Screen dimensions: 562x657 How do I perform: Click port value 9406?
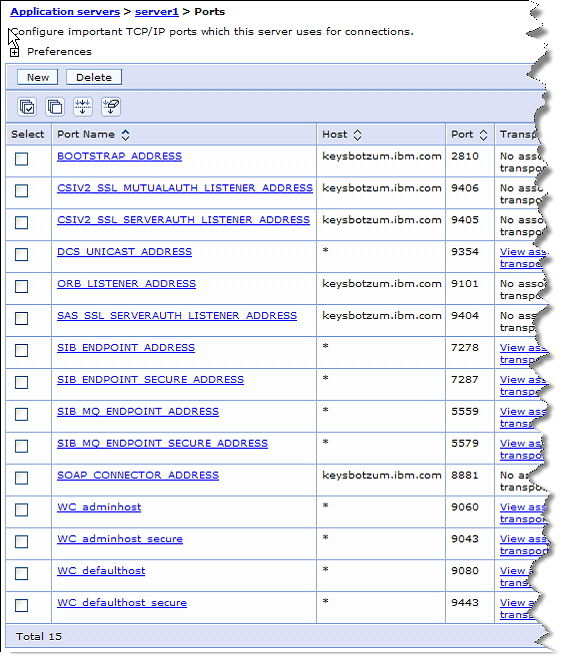(465, 188)
